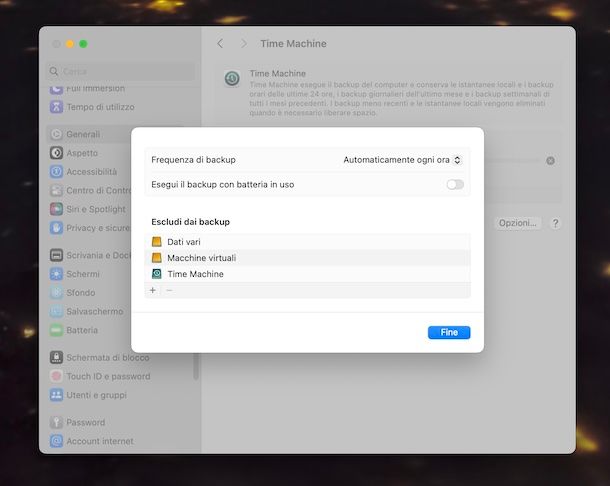
Task: Click the Account internet icon
Action: pos(56,441)
